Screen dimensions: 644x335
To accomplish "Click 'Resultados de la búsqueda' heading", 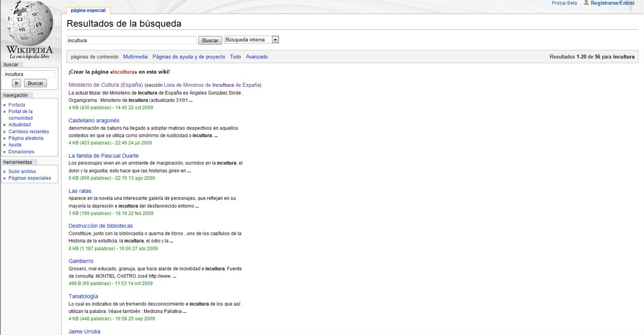I will (124, 24).
